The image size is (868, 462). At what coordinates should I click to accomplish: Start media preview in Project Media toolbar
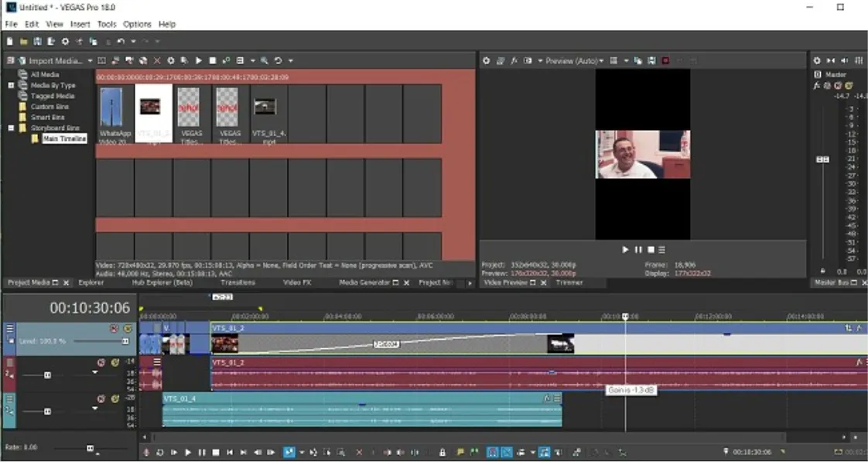pyautogui.click(x=199, y=60)
